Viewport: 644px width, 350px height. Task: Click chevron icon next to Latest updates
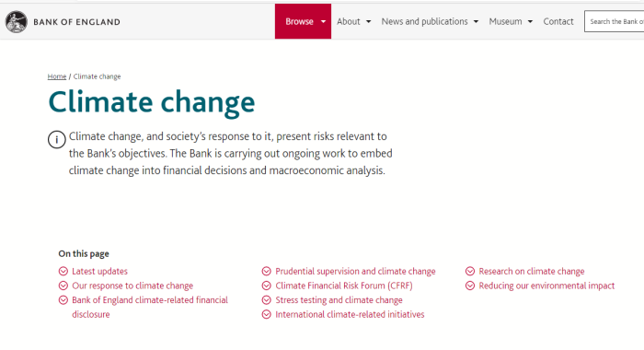pos(63,271)
